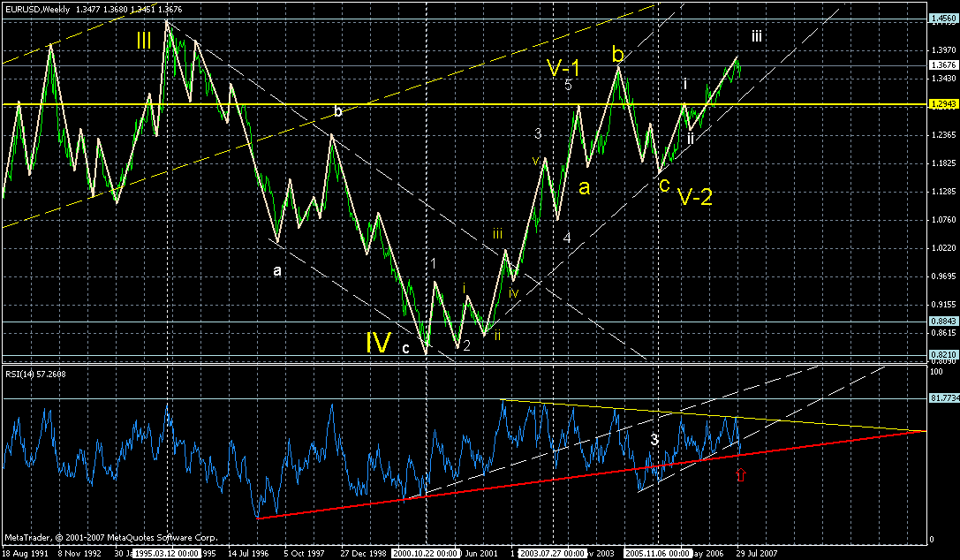Select the 1.3970 price axis value
This screenshot has width=960, height=560.
(x=943, y=50)
